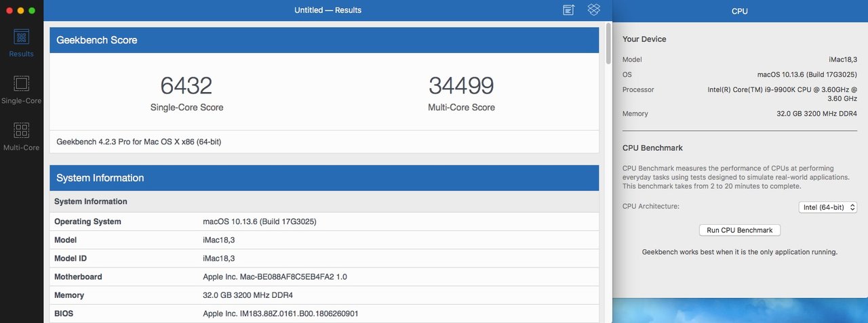Select the Motherboard row value

275,277
